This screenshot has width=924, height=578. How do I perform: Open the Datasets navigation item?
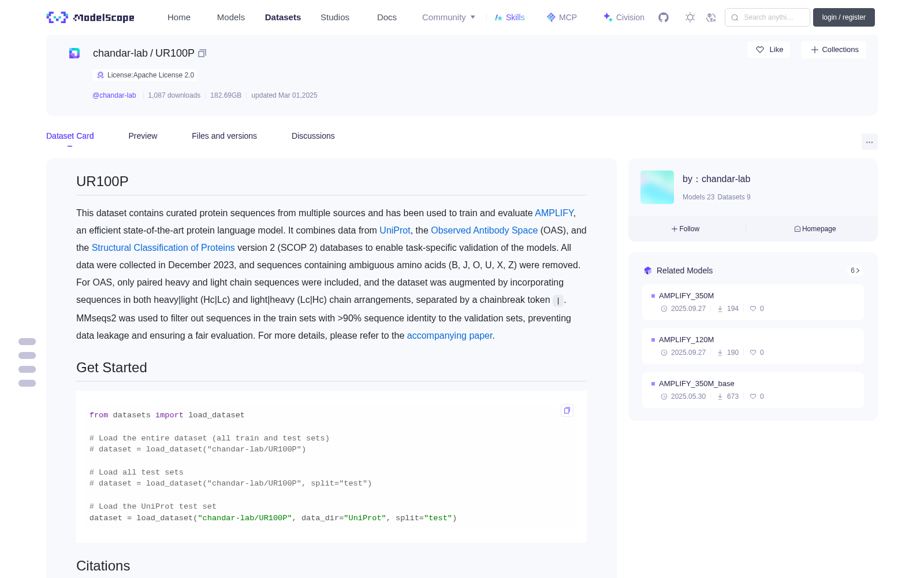[x=283, y=17]
